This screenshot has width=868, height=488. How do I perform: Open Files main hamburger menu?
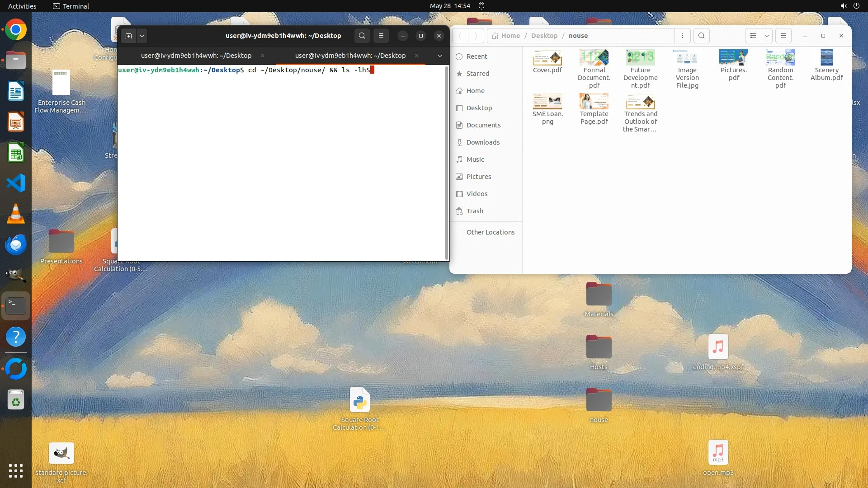pos(783,36)
